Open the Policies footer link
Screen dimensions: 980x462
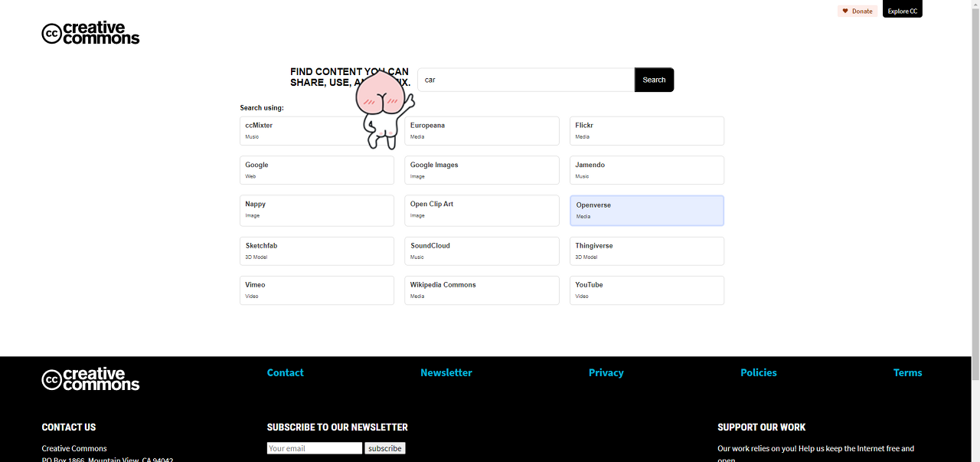coord(759,372)
